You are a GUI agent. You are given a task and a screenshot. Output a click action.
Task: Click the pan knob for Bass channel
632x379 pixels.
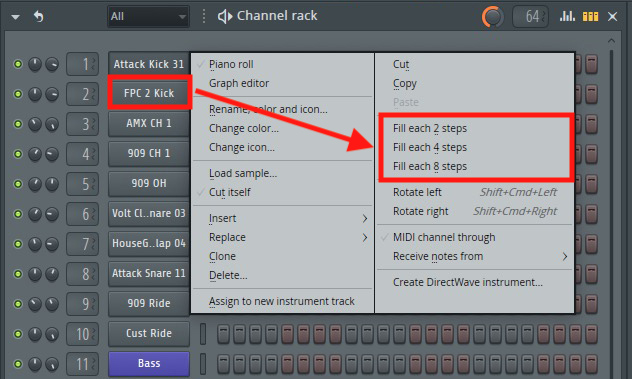[x=35, y=364]
